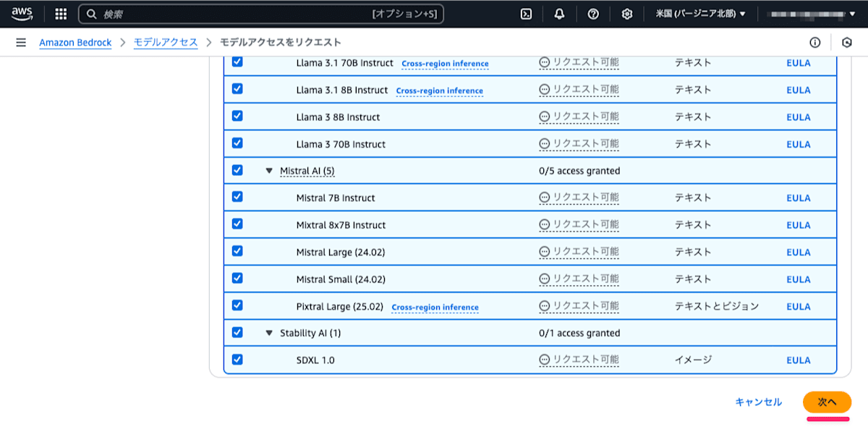Image resolution: width=868 pixels, height=427 pixels.
Task: Toggle the Stability AI group checkbox
Action: pyautogui.click(x=237, y=332)
